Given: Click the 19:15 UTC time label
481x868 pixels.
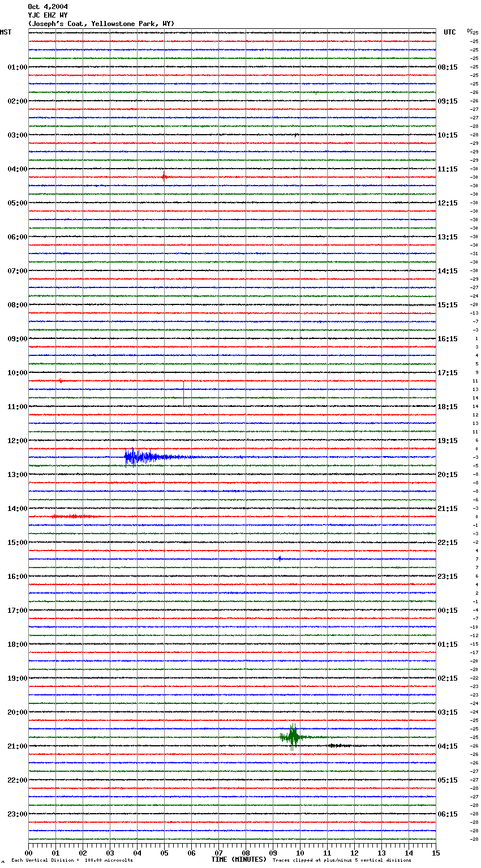Looking at the screenshot, I should pos(448,441).
